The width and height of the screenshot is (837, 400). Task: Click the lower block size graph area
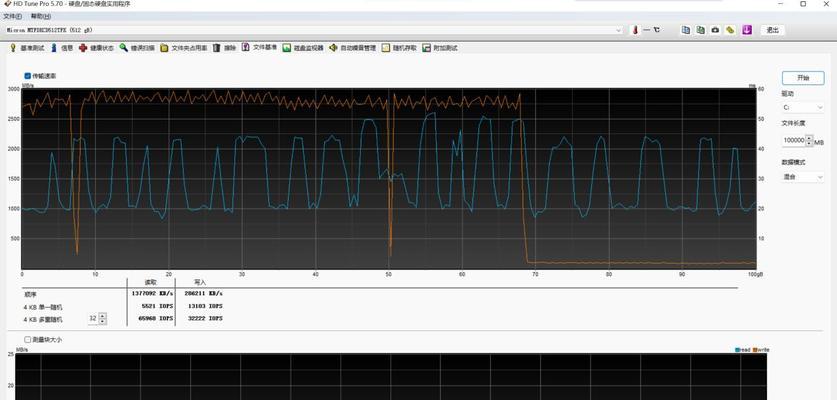[391, 377]
